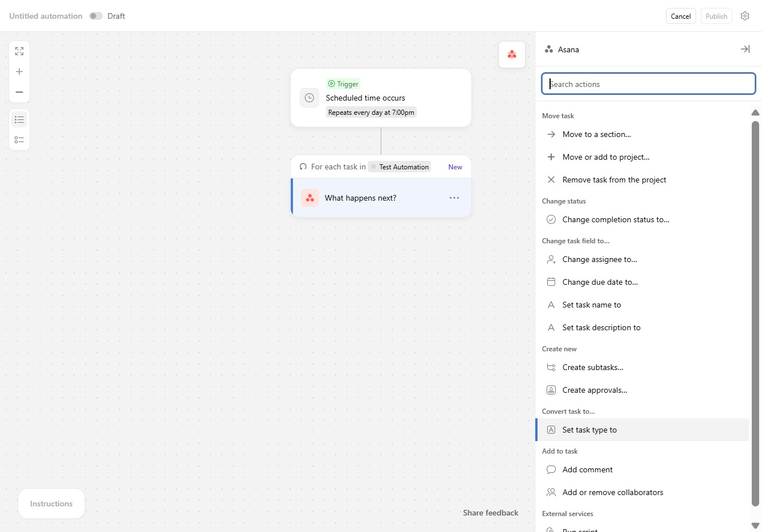Choose Move or add to project action
This screenshot has width=762, height=532.
point(643,157)
